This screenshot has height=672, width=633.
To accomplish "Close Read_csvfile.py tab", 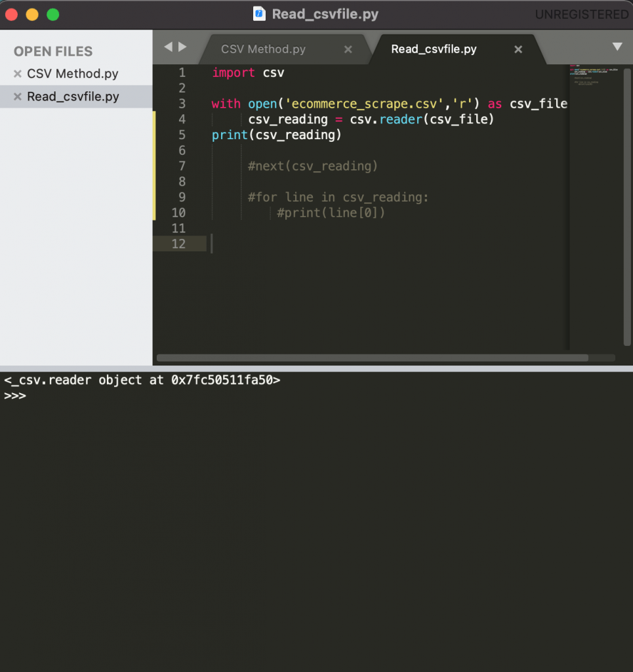I will tap(518, 50).
